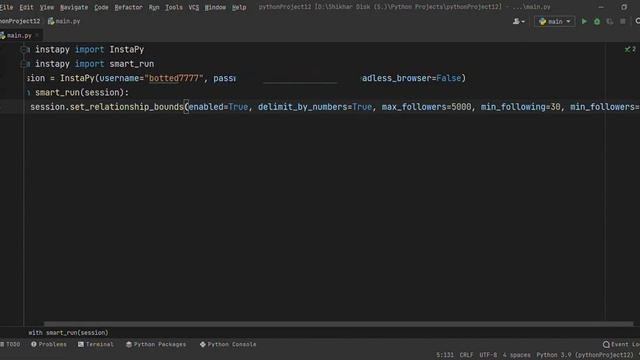Open Python 3.9 interpreter selector
This screenshot has height=360, width=640.
tap(585, 355)
